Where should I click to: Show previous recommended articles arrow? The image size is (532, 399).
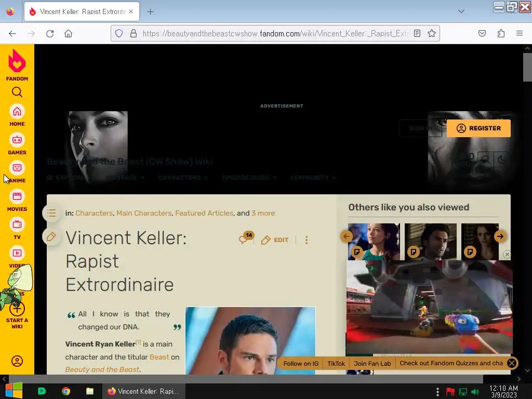347,236
